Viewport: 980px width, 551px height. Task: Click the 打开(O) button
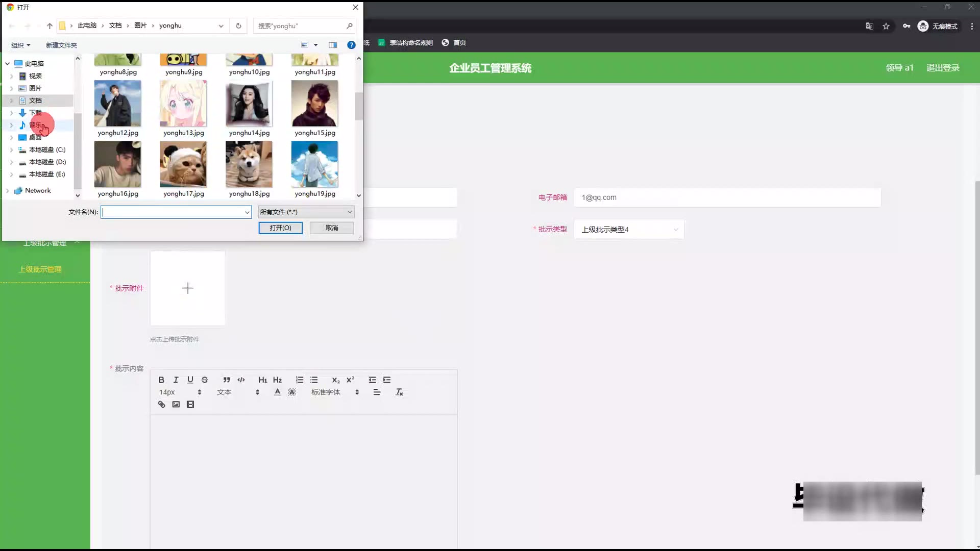280,228
